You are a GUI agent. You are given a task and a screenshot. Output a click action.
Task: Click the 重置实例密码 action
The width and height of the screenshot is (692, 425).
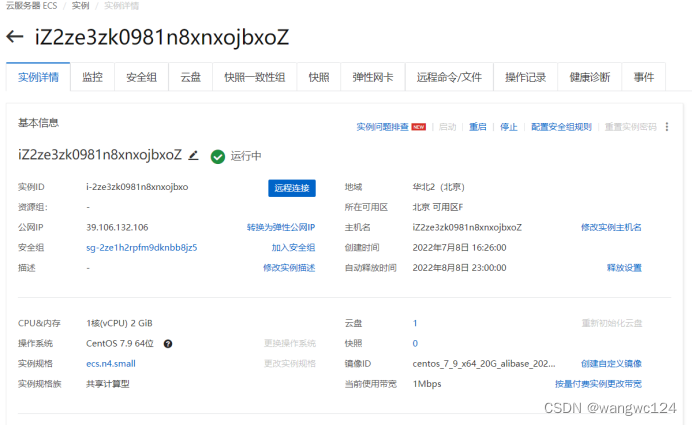(631, 127)
